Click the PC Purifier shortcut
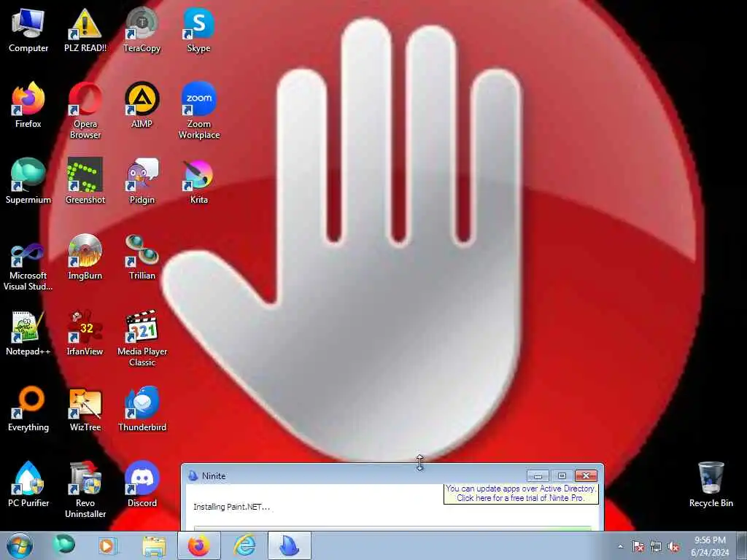Image resolution: width=747 pixels, height=560 pixels. 28,485
